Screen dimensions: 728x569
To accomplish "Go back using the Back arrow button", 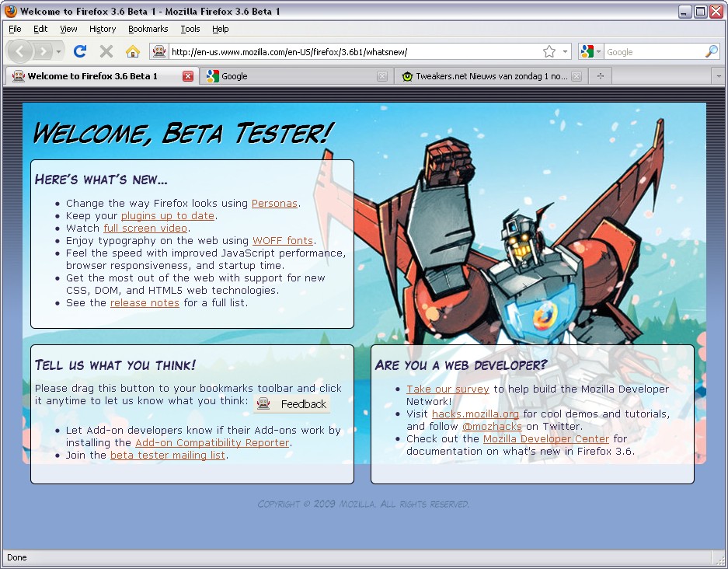I will coord(20,51).
